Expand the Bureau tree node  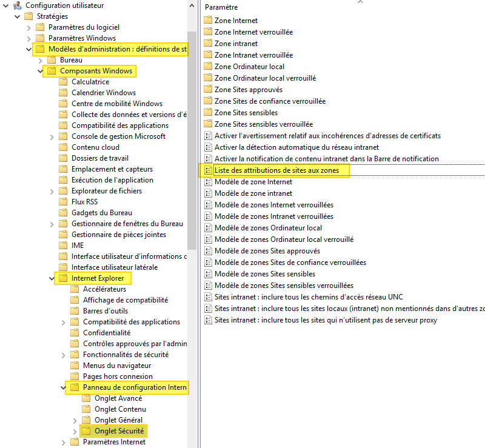(x=40, y=61)
